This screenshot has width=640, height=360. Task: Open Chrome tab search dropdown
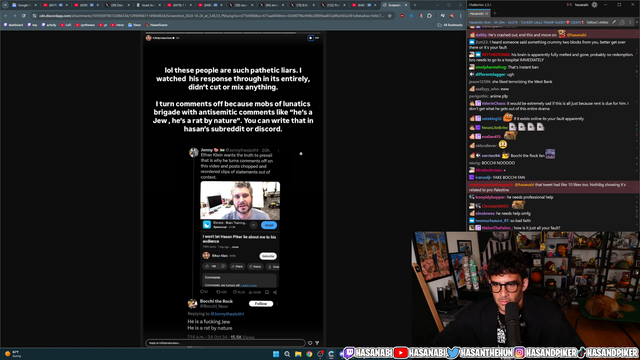[5, 5]
